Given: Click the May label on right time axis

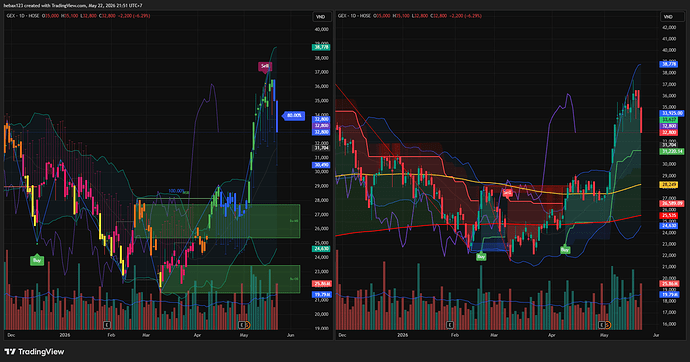Looking at the screenshot, I should point(604,335).
